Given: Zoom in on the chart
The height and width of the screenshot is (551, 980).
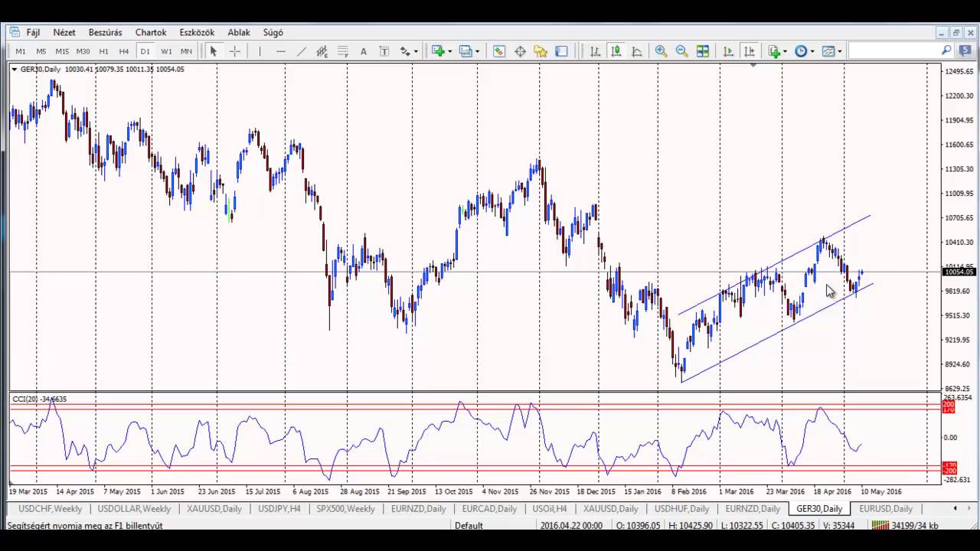Looking at the screenshot, I should click(x=661, y=51).
